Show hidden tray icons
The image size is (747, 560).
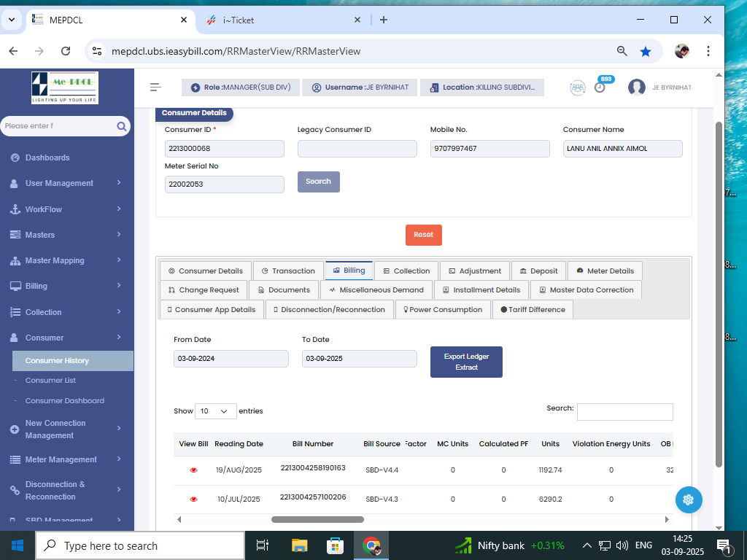[587, 545]
